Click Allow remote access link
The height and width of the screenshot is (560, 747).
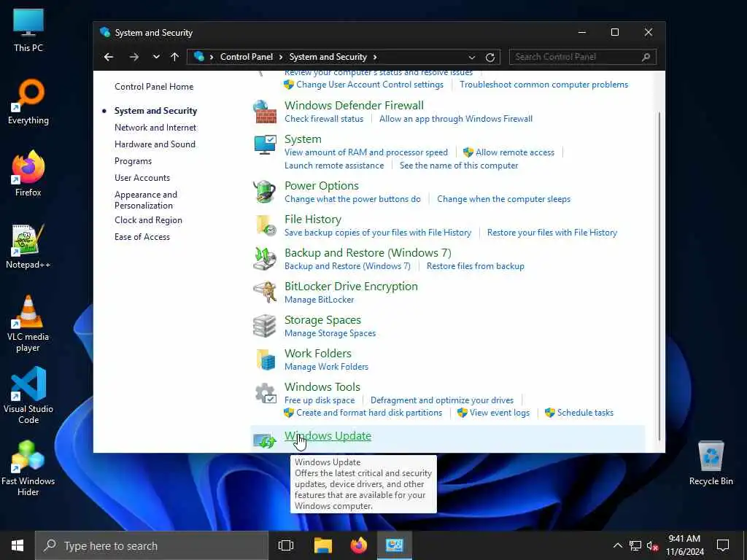pyautogui.click(x=515, y=152)
